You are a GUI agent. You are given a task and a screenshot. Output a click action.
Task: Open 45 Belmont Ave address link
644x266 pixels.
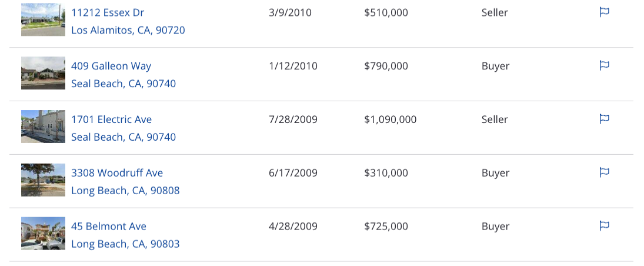[x=109, y=227]
